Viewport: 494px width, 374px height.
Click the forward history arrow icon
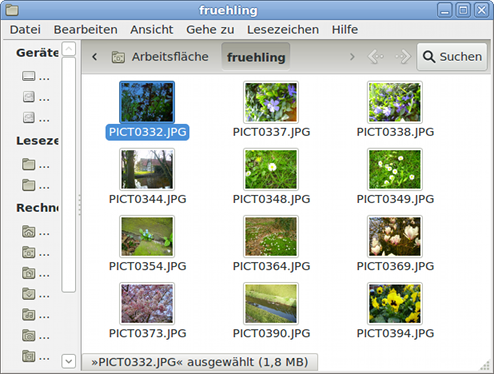[403, 57]
